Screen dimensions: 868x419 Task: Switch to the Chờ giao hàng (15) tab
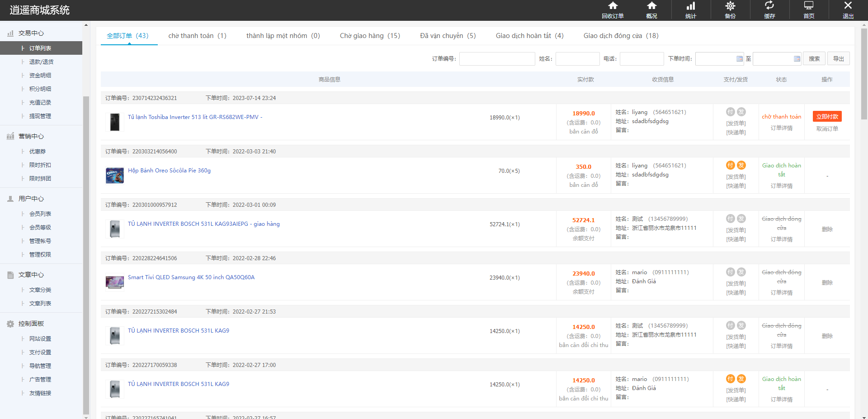pos(370,36)
